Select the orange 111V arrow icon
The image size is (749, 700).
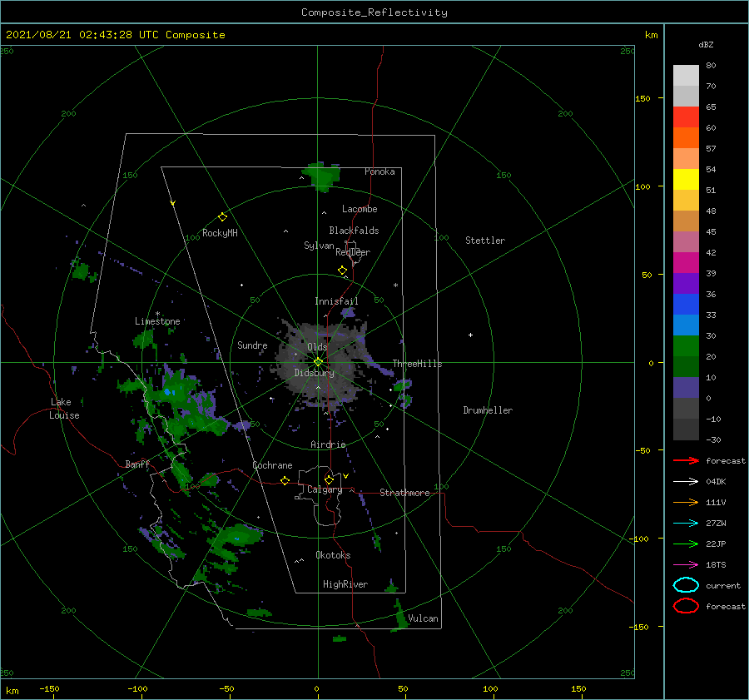point(686,502)
